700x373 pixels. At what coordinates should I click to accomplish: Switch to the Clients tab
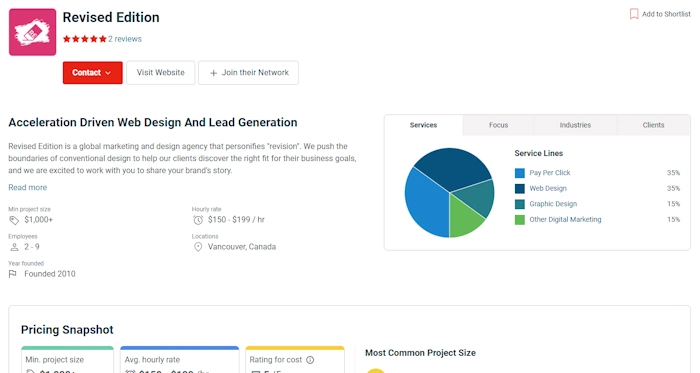coord(653,125)
